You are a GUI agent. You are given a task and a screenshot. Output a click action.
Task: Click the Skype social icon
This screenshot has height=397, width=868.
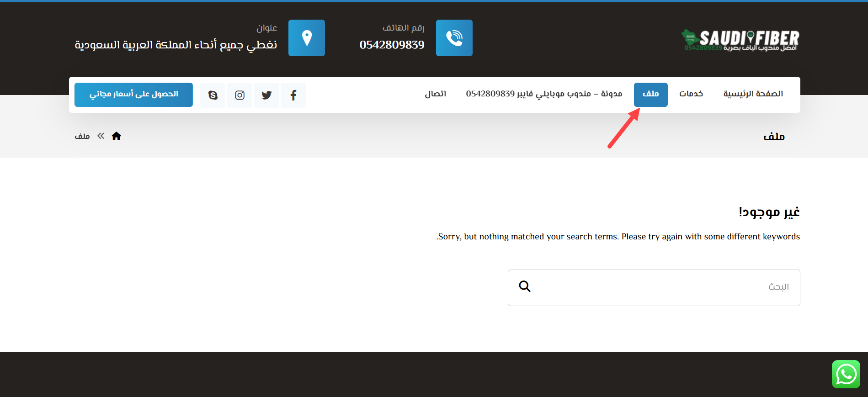213,95
